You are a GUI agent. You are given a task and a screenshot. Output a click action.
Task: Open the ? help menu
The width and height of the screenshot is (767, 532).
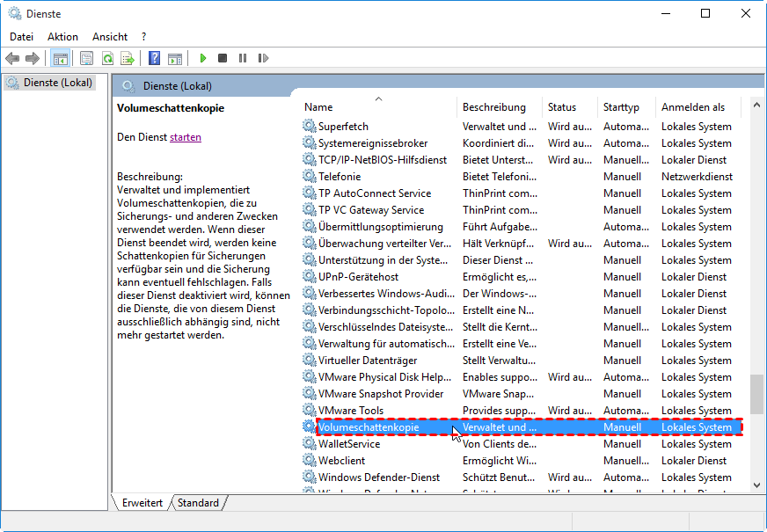144,37
